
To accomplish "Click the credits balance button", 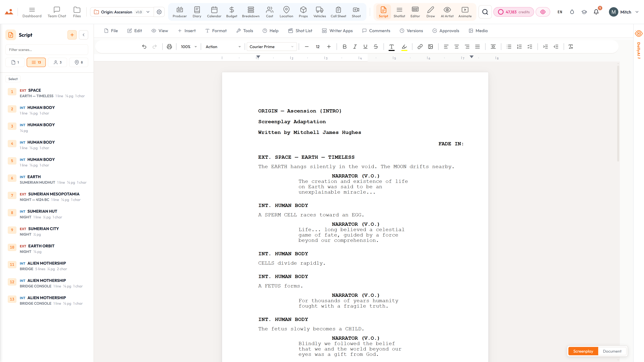I will [x=514, y=12].
